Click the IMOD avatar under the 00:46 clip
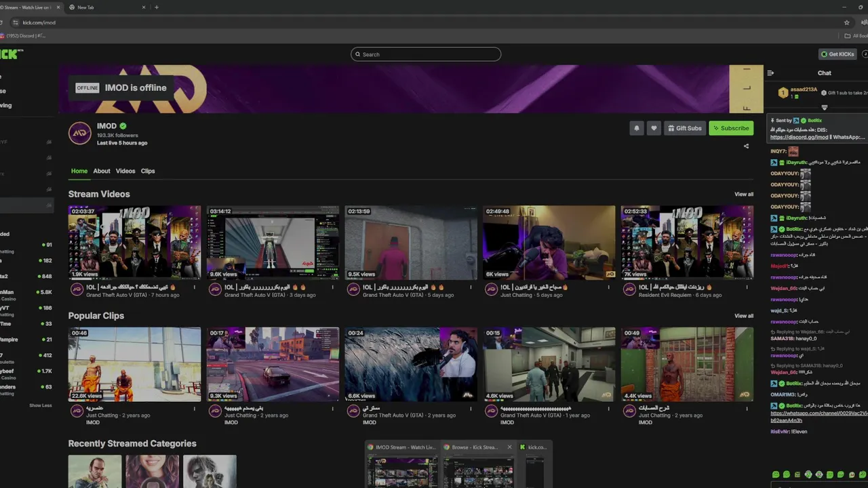Viewport: 868px width, 488px height. pos(77,411)
